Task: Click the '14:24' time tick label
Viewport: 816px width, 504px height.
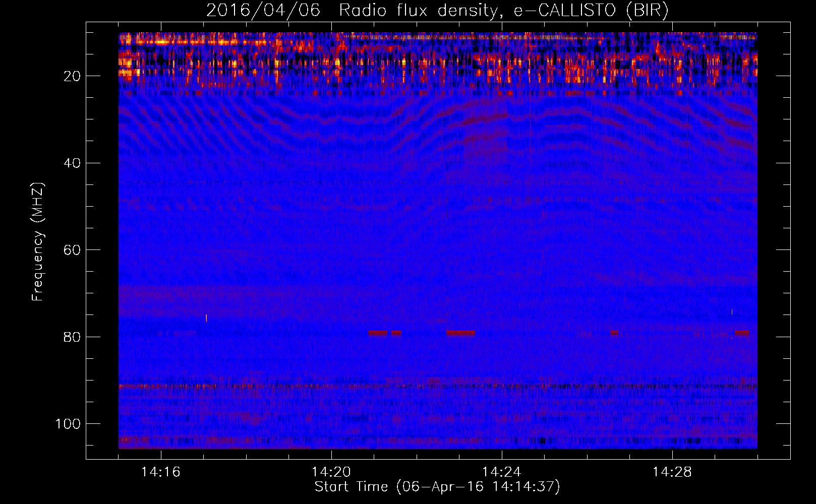Action: [501, 472]
